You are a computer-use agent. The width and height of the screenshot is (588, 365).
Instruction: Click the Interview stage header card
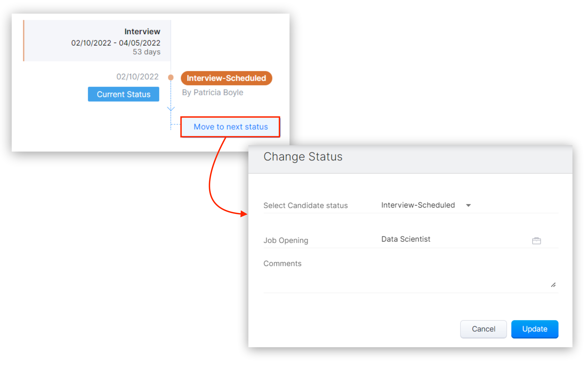click(x=97, y=41)
